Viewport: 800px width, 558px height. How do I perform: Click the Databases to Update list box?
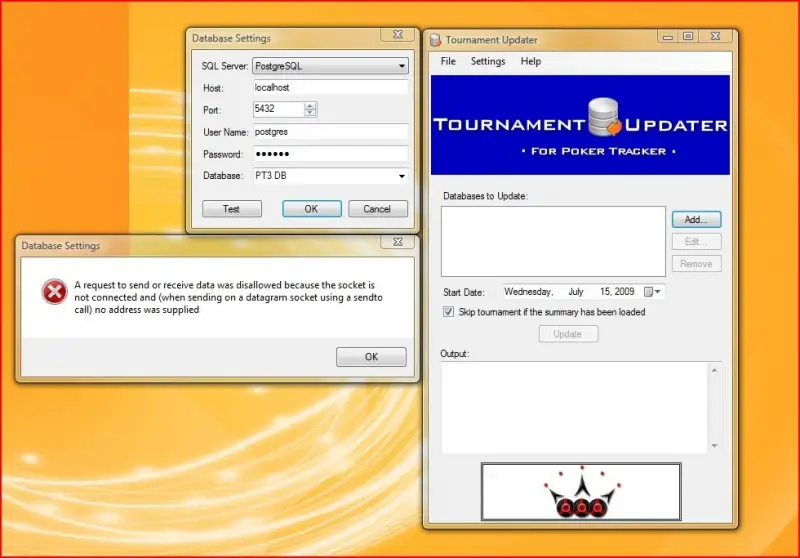[x=553, y=241]
